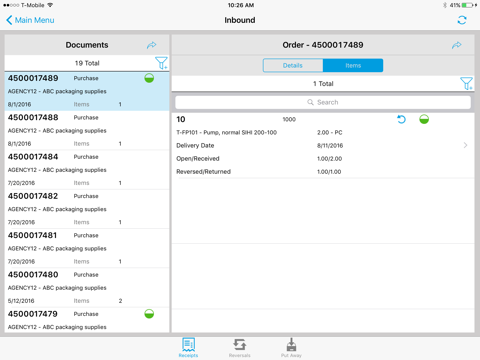Screen dimensions: 480x360
Task: Switch to the Put Away tab
Action: pyautogui.click(x=291, y=347)
